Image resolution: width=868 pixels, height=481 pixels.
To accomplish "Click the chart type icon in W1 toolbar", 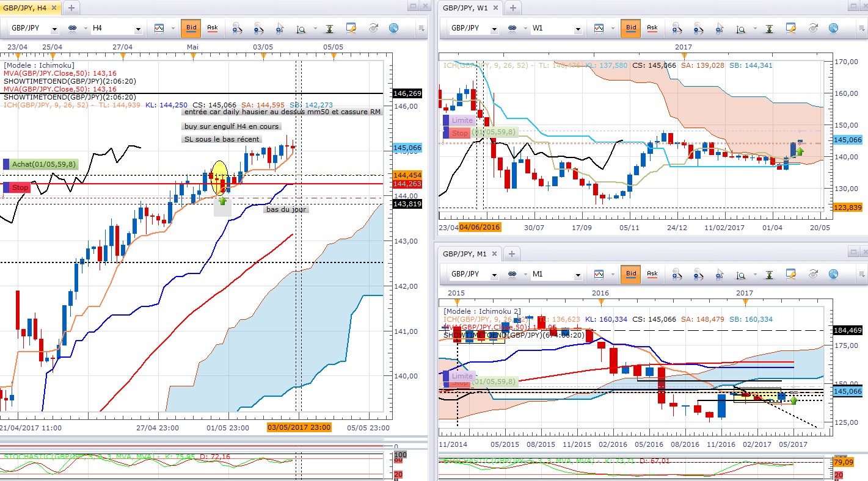I will click(x=599, y=28).
